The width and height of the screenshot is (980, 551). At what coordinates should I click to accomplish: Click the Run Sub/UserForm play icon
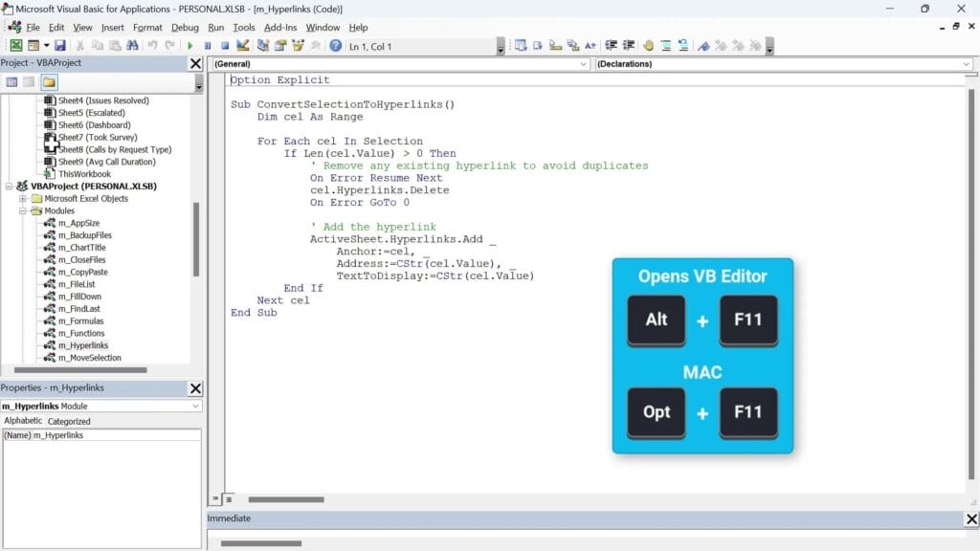[x=190, y=46]
